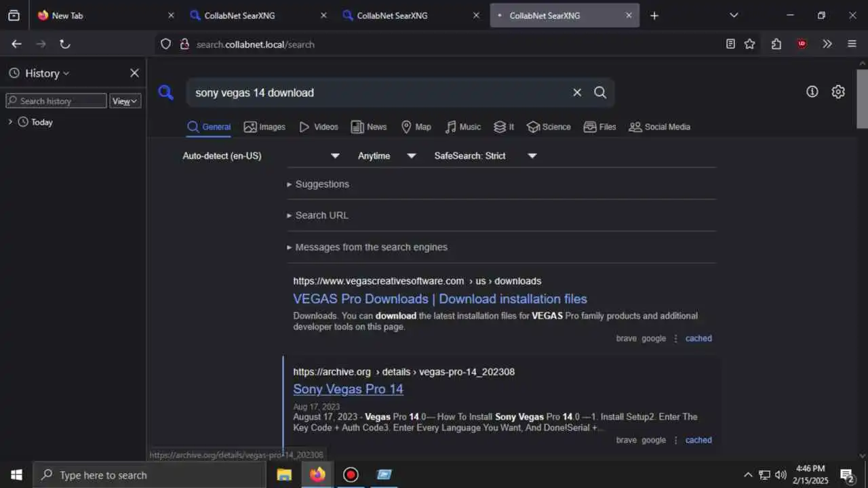The image size is (868, 488).
Task: Switch to the Files category
Action: point(599,127)
